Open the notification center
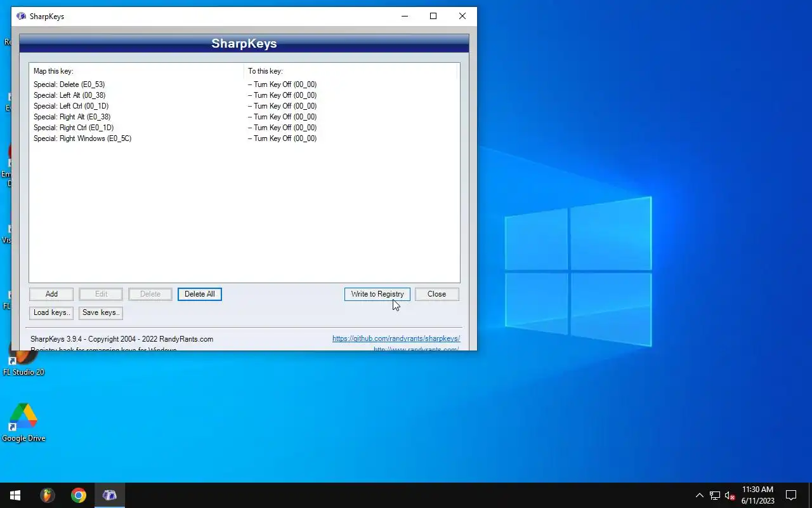 [791, 495]
